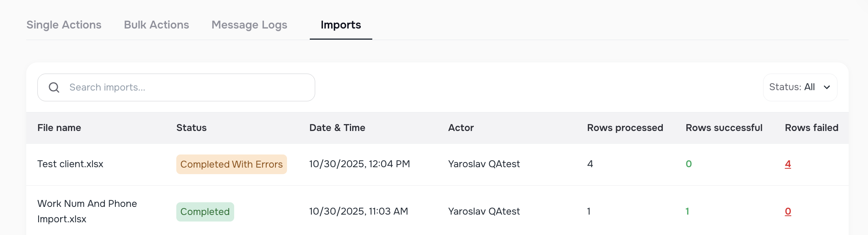Open Work Num And Phone Import.xlsx entry
868x235 pixels.
click(x=87, y=211)
